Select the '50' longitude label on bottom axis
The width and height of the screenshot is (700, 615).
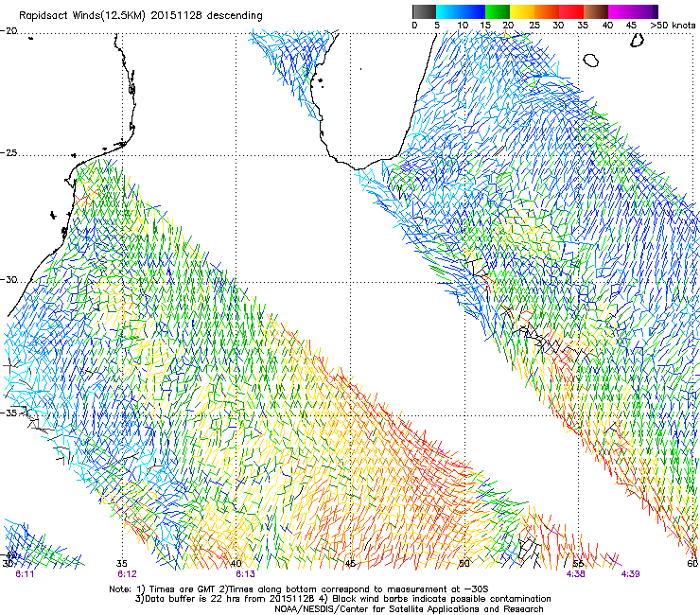pyautogui.click(x=464, y=563)
